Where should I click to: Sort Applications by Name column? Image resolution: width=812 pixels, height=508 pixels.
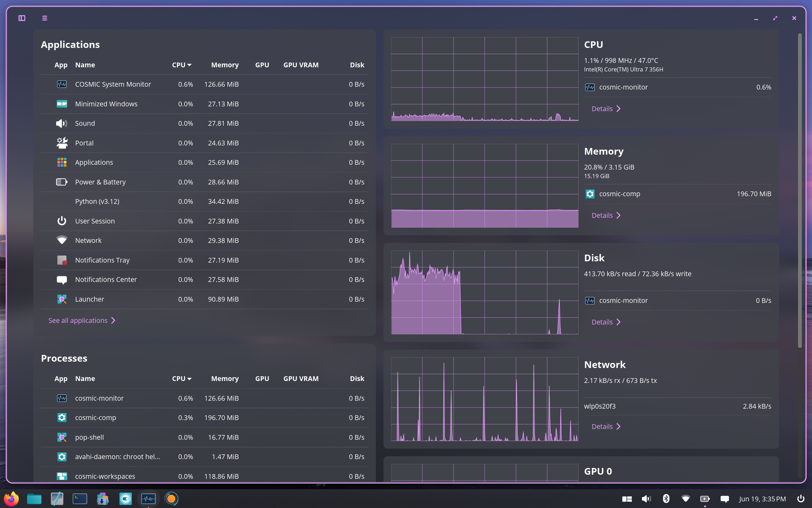pyautogui.click(x=85, y=65)
